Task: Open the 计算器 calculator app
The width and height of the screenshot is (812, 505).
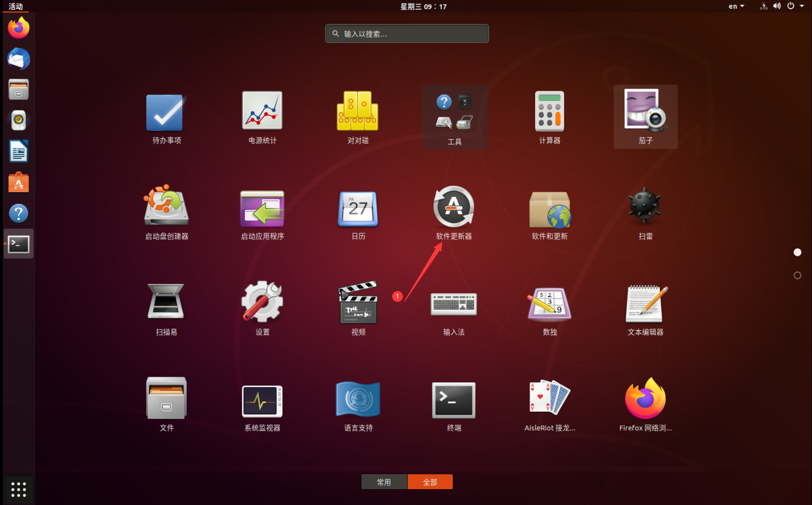Action: 549,117
